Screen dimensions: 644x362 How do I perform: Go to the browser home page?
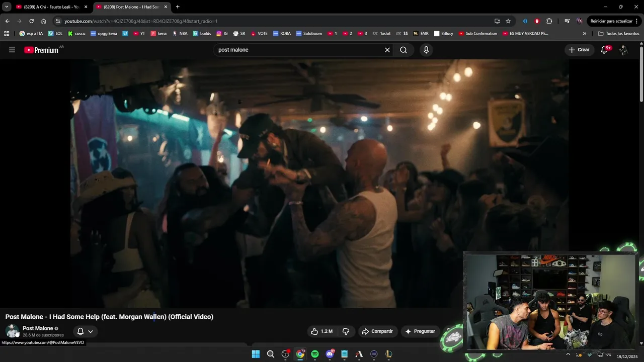pos(44,21)
